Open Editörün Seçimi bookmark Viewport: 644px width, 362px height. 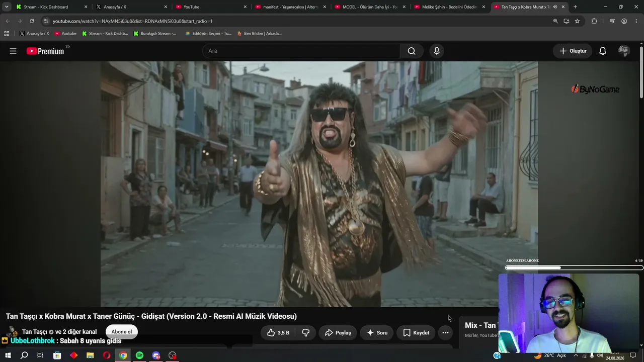208,34
